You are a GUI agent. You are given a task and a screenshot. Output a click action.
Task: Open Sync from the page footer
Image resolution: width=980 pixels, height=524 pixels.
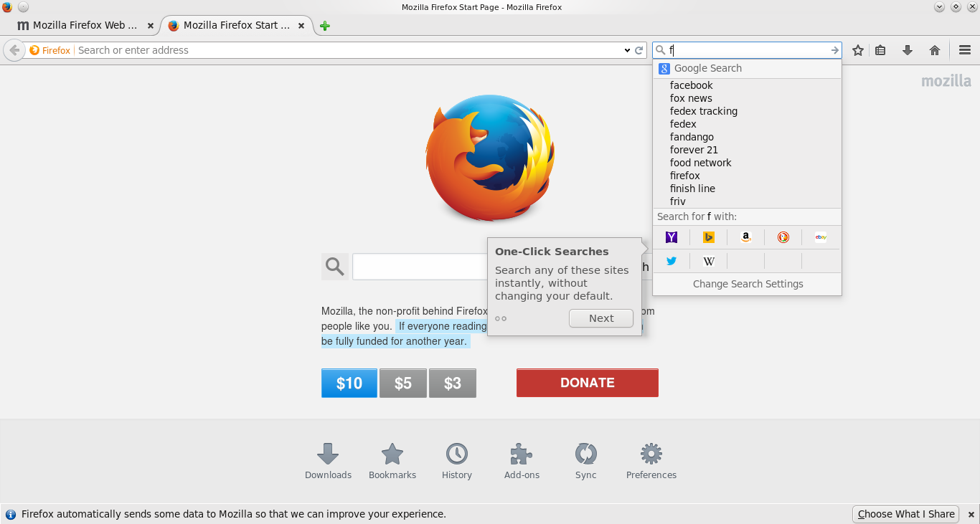pos(586,461)
